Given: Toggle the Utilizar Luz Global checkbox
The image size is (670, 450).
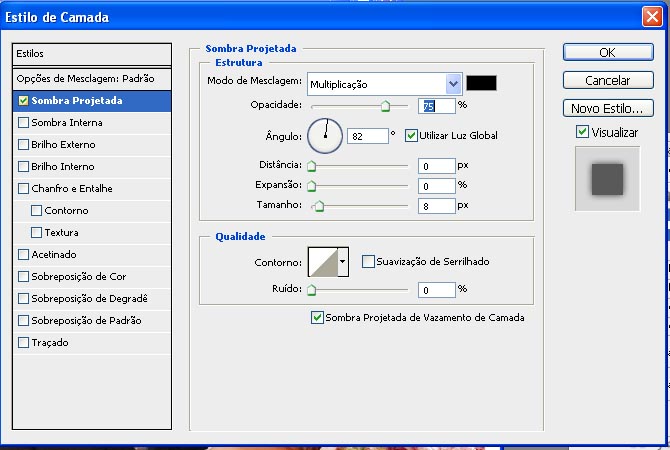Looking at the screenshot, I should click(x=411, y=135).
